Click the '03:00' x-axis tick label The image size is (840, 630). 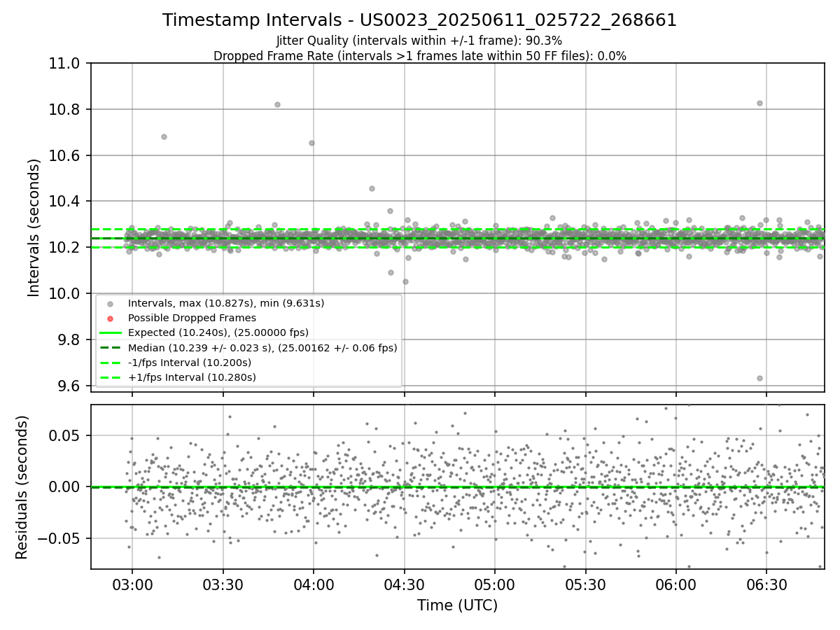(x=132, y=584)
